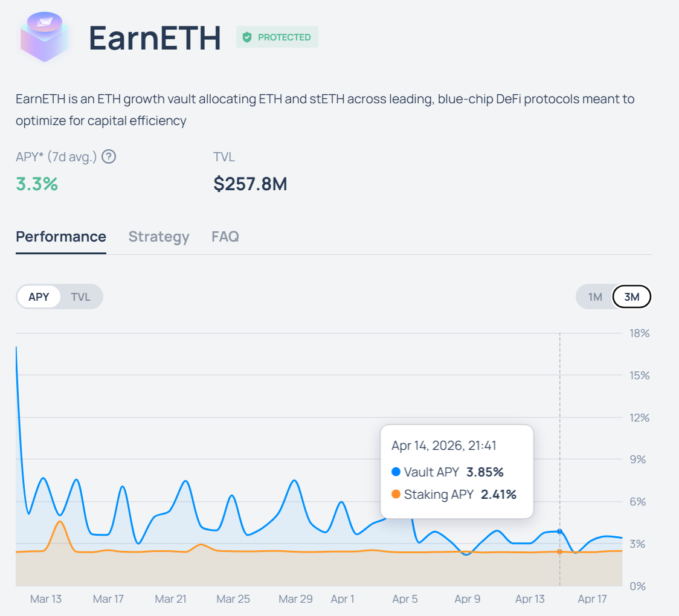Click the PROTECTED badge
The width and height of the screenshot is (679, 616).
tap(277, 37)
